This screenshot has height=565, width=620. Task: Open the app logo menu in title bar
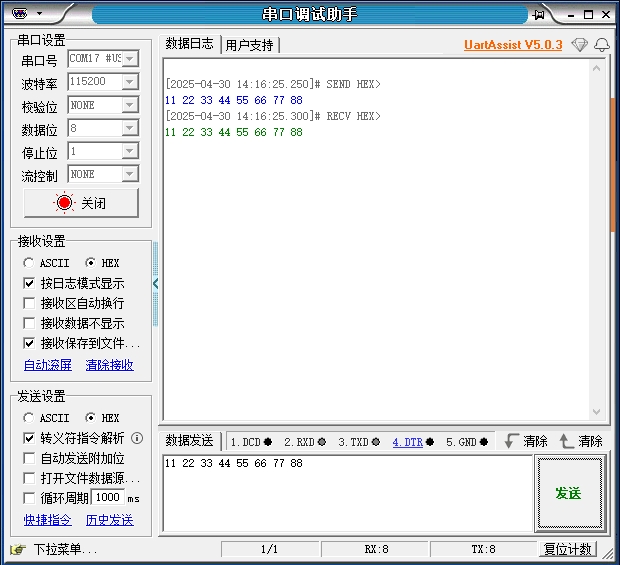(19, 13)
